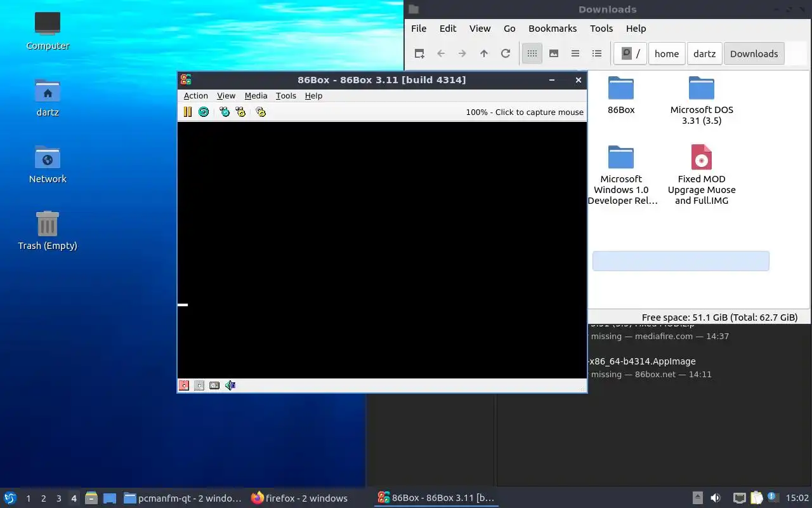The image size is (812, 508).
Task: Click the root path button in file manager
Action: tap(630, 54)
